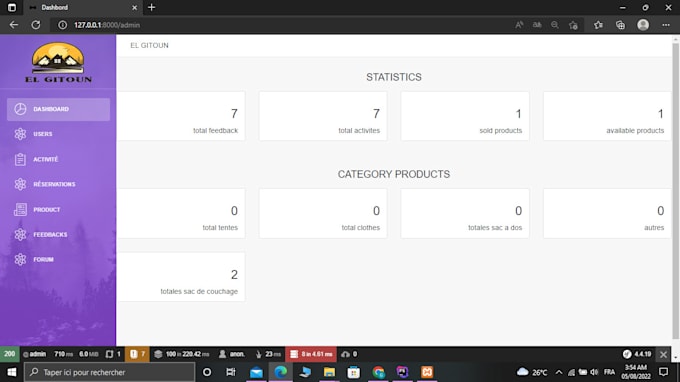This screenshot has height=382, width=680.
Task: Open XAMPP from the taskbar
Action: point(427,372)
